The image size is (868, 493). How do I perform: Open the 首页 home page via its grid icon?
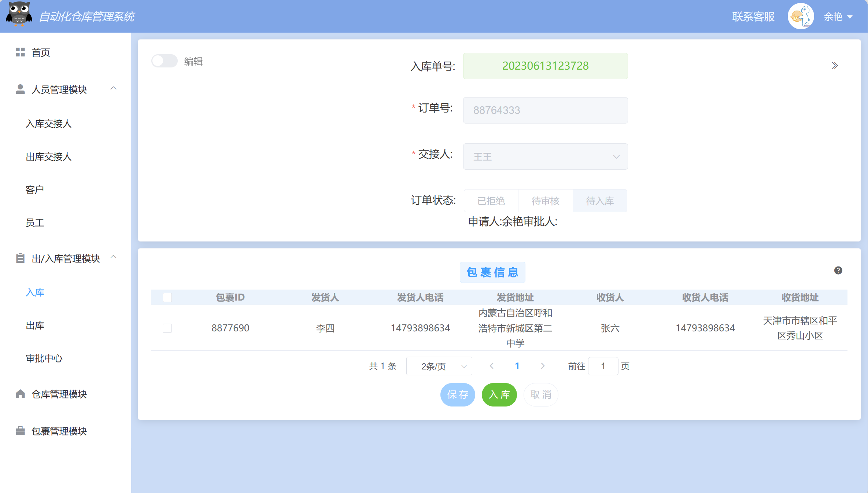tap(20, 52)
